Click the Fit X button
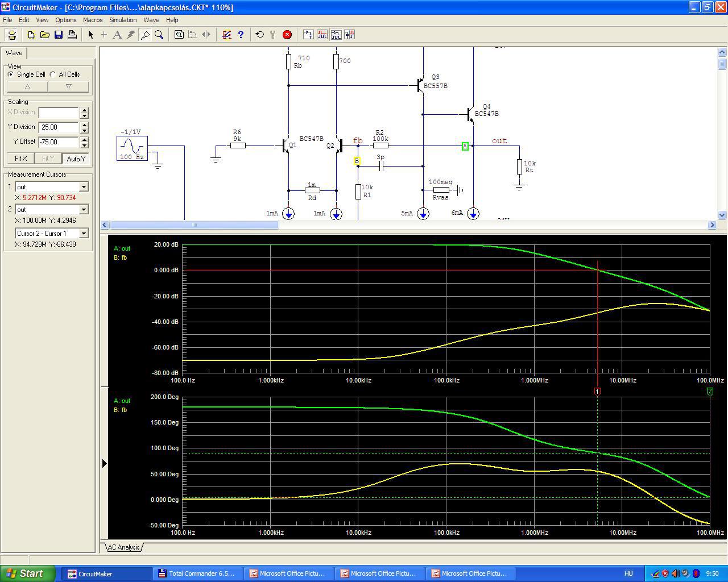The image size is (728, 582). 20,159
